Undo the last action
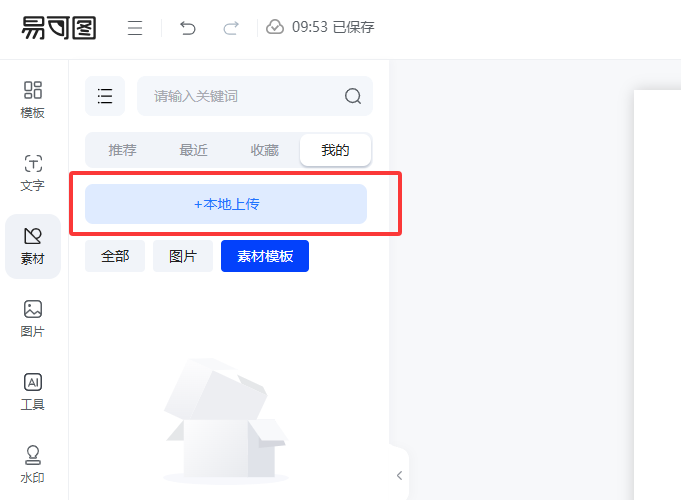This screenshot has width=681, height=500. coord(188,28)
